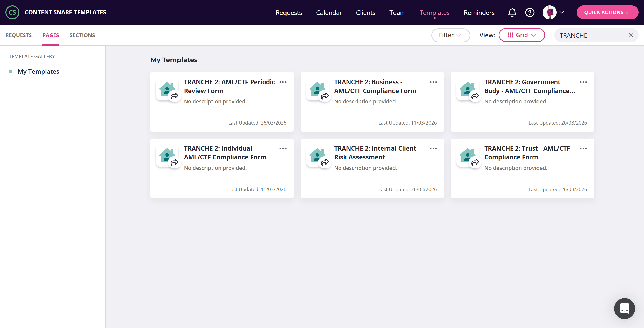Open ellipsis menu on Trust Compliance Form
Viewport: 644px width, 328px height.
pos(583,149)
